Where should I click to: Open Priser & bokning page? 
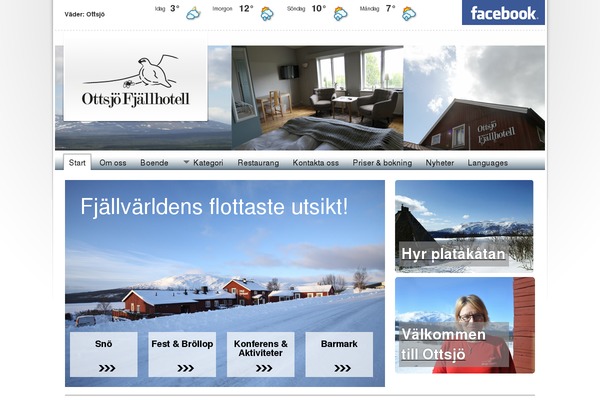coord(382,163)
